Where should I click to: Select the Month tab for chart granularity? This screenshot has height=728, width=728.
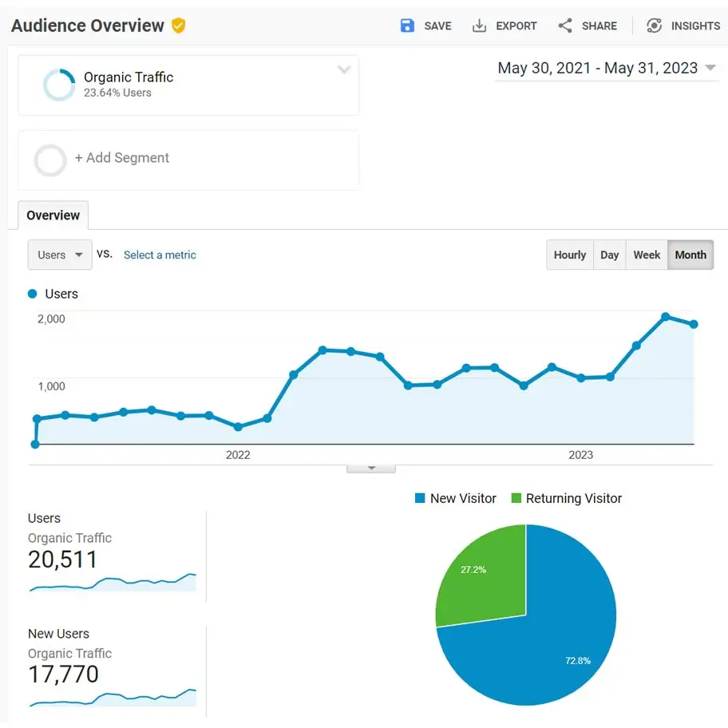(690, 254)
